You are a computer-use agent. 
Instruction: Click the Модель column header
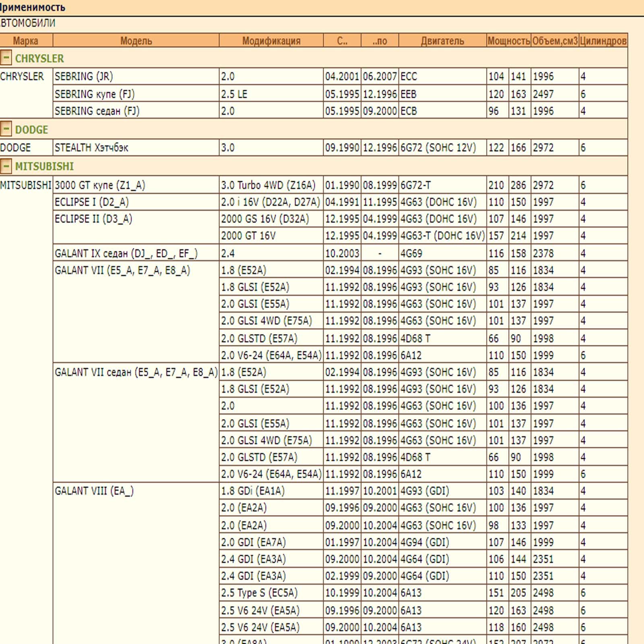click(x=136, y=41)
